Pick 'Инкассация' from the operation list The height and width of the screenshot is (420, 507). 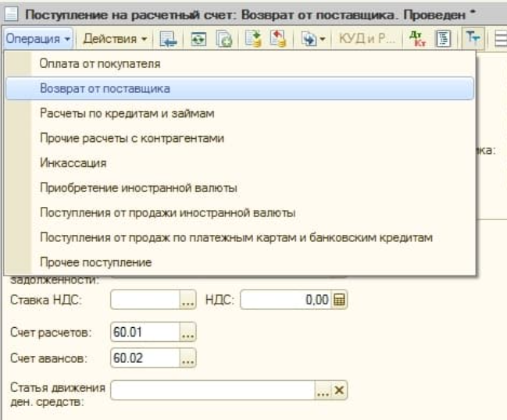tap(73, 163)
